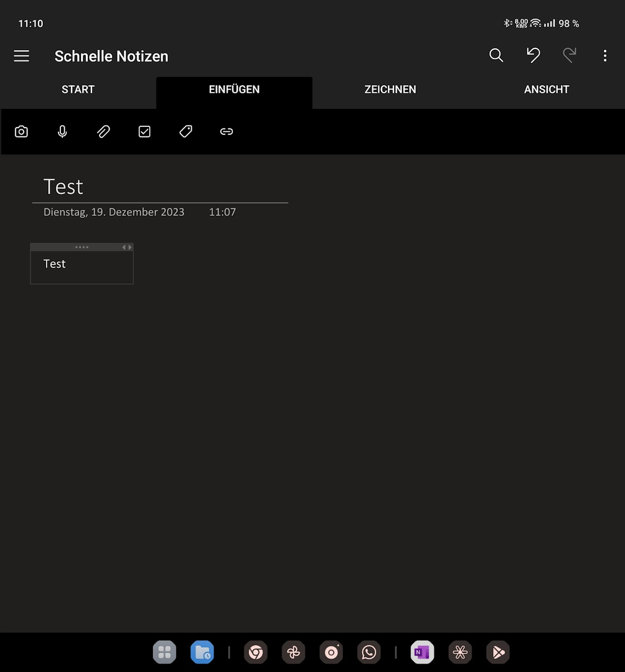Add a tag using the tag icon
Screen dimensions: 625x672
(186, 131)
